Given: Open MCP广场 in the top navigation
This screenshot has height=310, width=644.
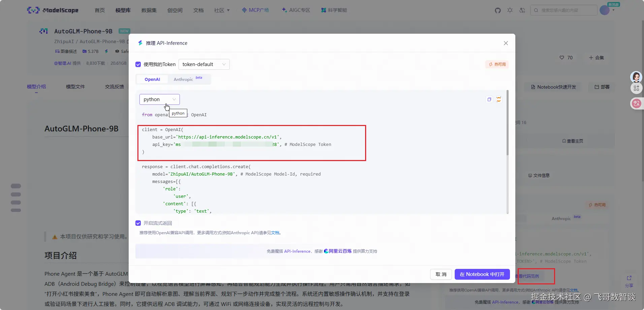Looking at the screenshot, I should [255, 10].
